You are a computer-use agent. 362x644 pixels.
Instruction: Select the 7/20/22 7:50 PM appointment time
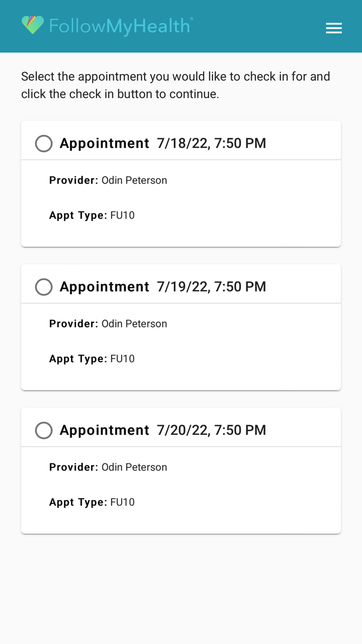pos(212,430)
